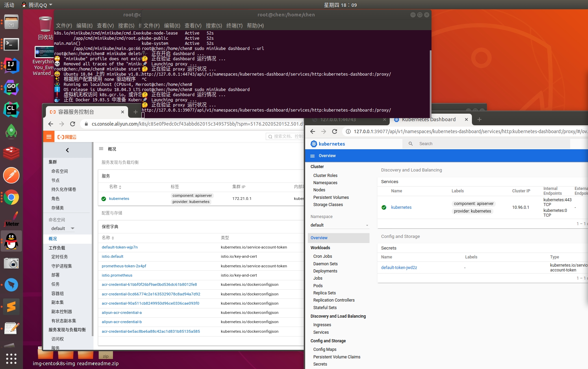The width and height of the screenshot is (588, 369).
Task: Open Tencent QQ from the dock
Action: click(11, 241)
